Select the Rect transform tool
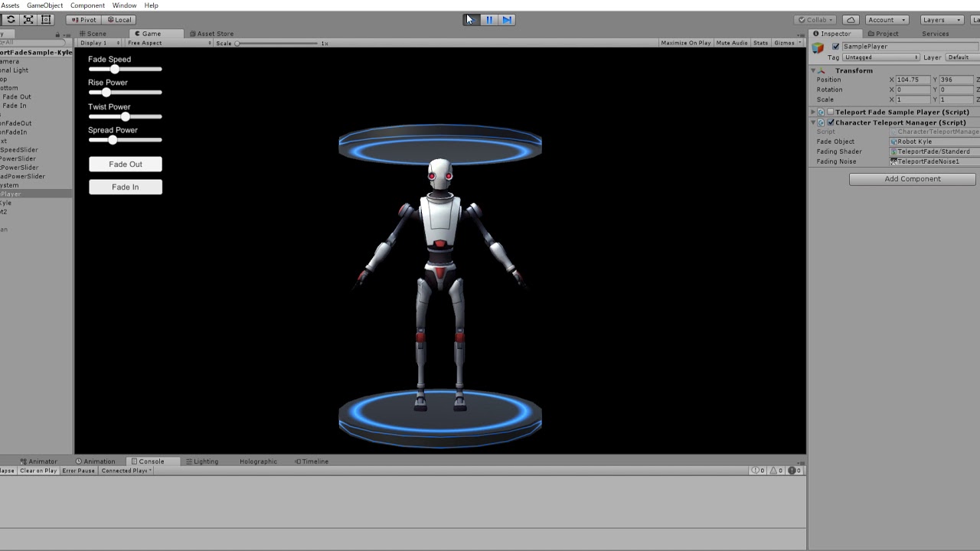The image size is (980, 551). click(46, 19)
